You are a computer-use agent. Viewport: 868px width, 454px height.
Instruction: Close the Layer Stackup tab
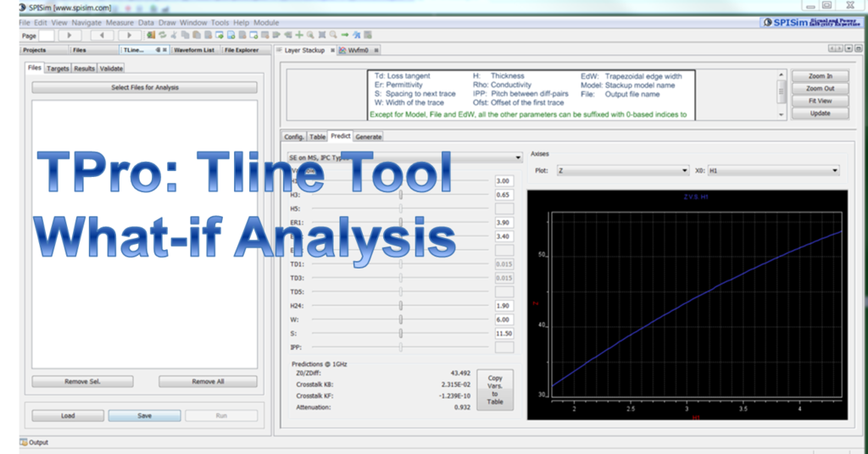332,51
